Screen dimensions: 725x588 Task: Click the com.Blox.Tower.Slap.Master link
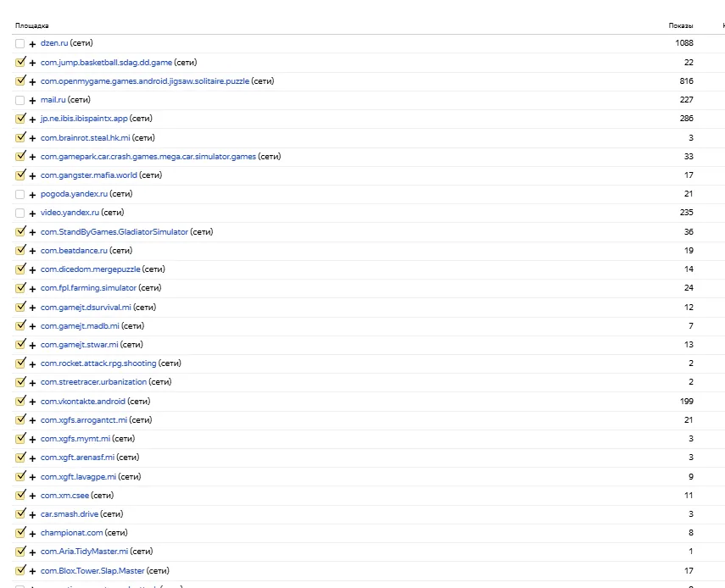92,571
